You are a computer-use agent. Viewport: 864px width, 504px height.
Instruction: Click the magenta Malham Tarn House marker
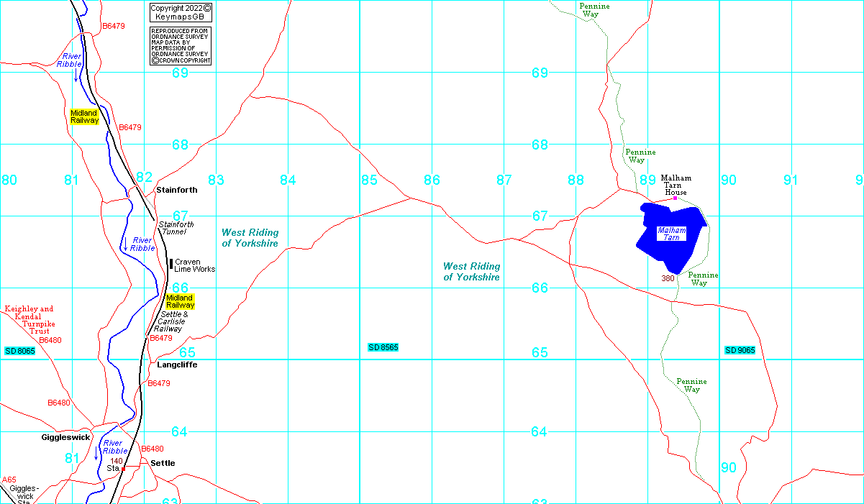click(675, 198)
